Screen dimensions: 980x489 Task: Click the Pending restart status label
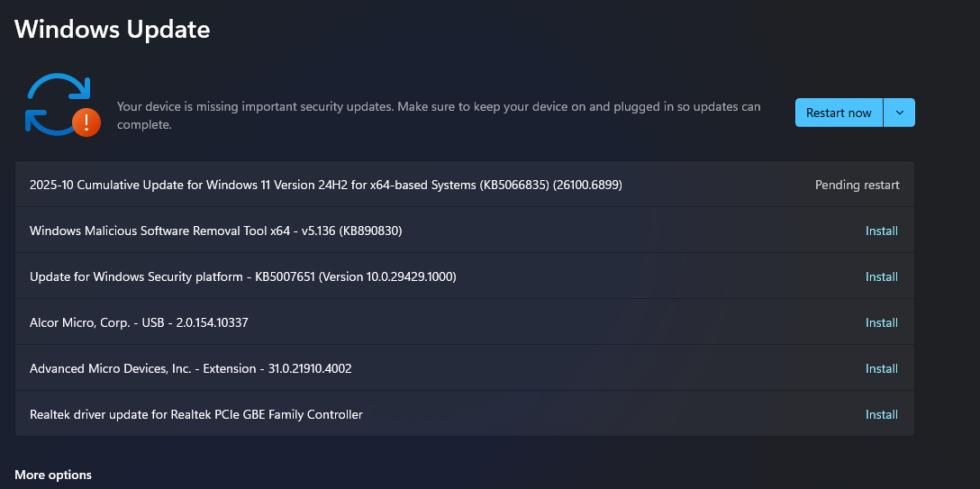[x=857, y=185]
